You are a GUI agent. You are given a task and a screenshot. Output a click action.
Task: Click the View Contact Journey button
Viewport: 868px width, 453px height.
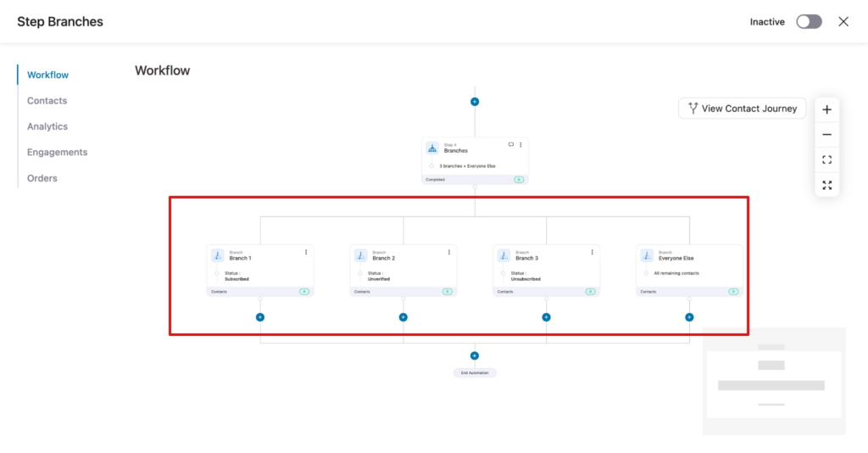(742, 109)
